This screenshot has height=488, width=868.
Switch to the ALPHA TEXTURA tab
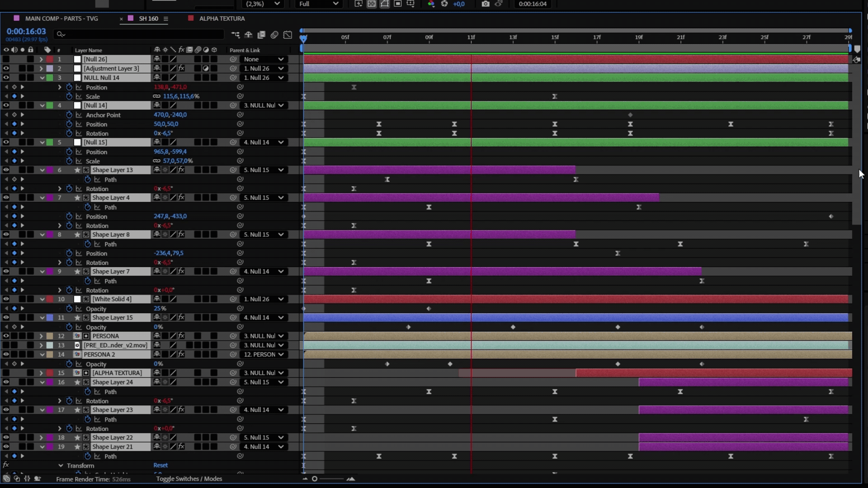pos(222,19)
